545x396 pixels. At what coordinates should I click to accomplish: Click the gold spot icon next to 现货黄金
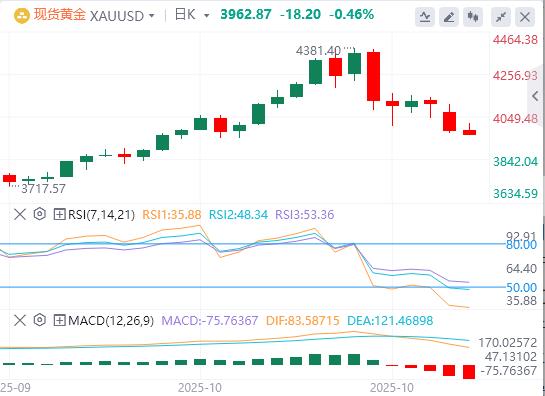22,16
